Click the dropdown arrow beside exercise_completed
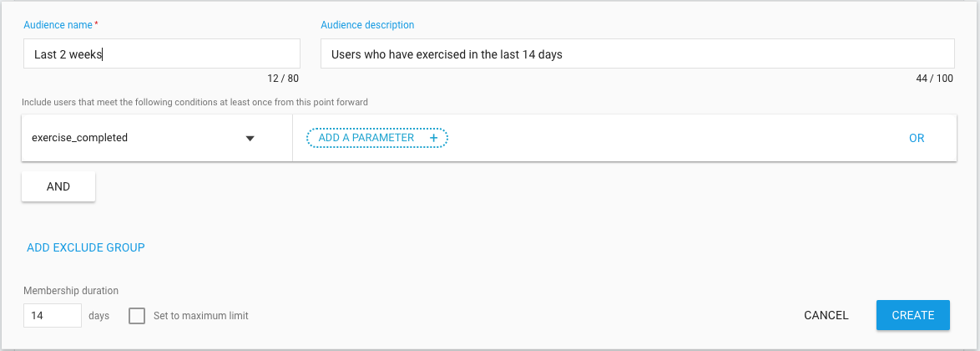Viewport: 980px width, 351px height. click(x=250, y=138)
